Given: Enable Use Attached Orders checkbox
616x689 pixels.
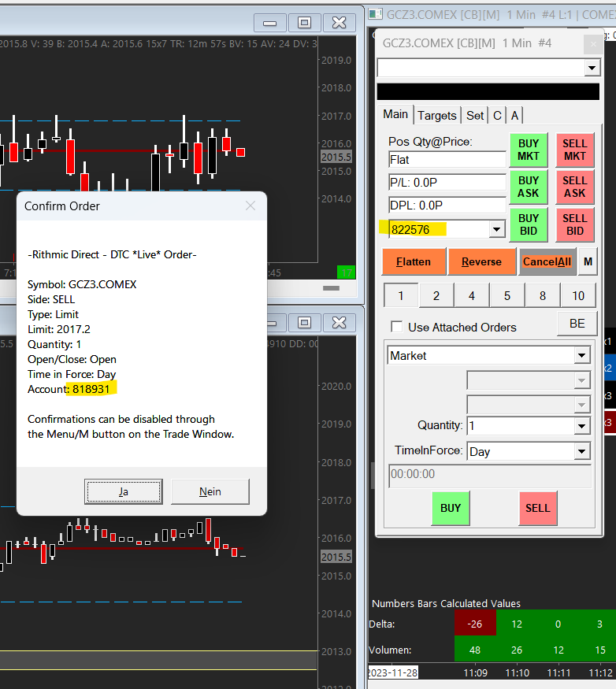Looking at the screenshot, I should click(x=396, y=327).
